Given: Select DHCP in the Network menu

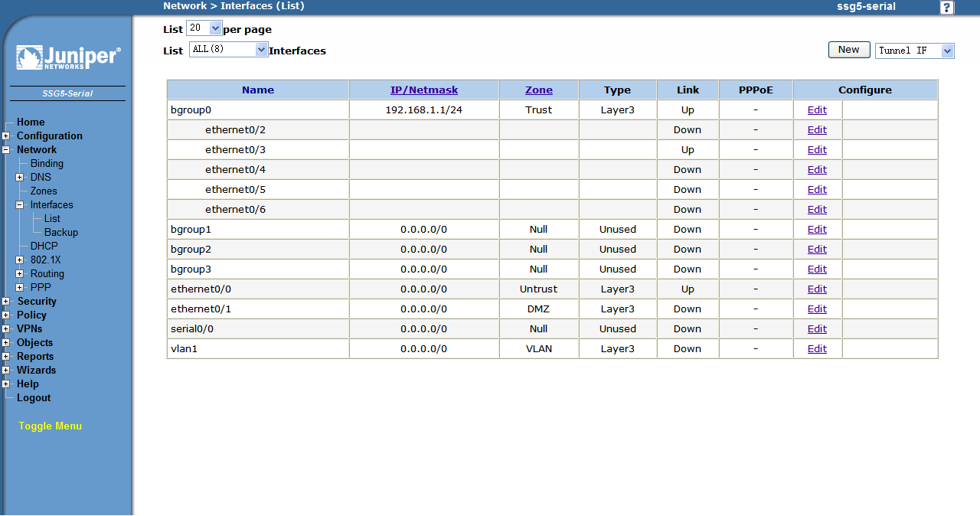Looking at the screenshot, I should (44, 247).
